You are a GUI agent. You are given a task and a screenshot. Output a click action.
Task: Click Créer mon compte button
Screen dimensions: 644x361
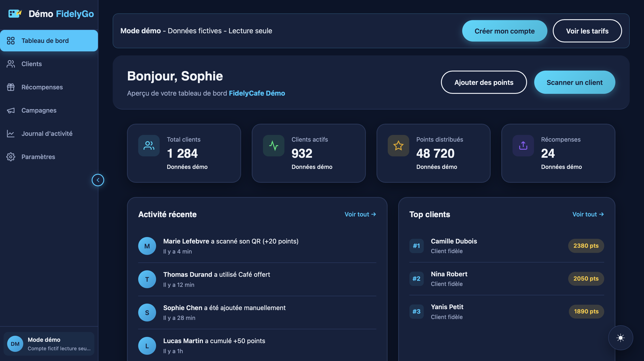point(504,31)
